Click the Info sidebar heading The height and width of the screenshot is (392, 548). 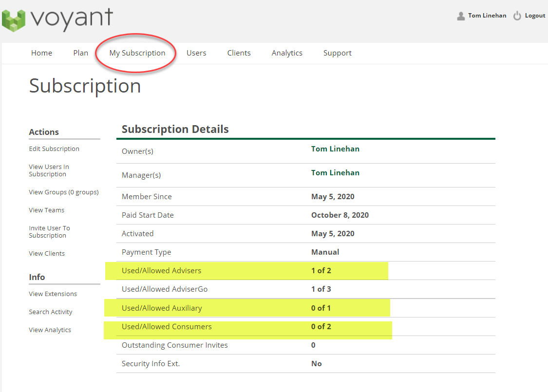click(37, 277)
